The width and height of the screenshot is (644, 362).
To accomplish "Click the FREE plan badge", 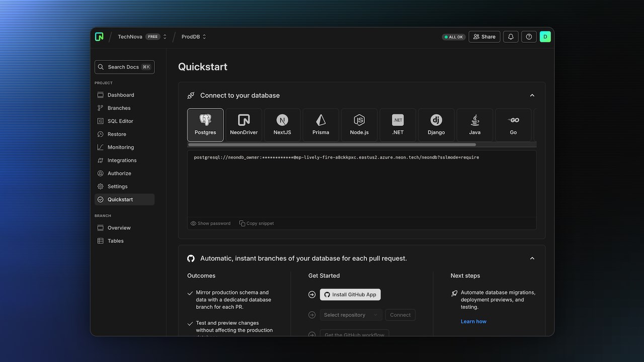I will coord(153,37).
